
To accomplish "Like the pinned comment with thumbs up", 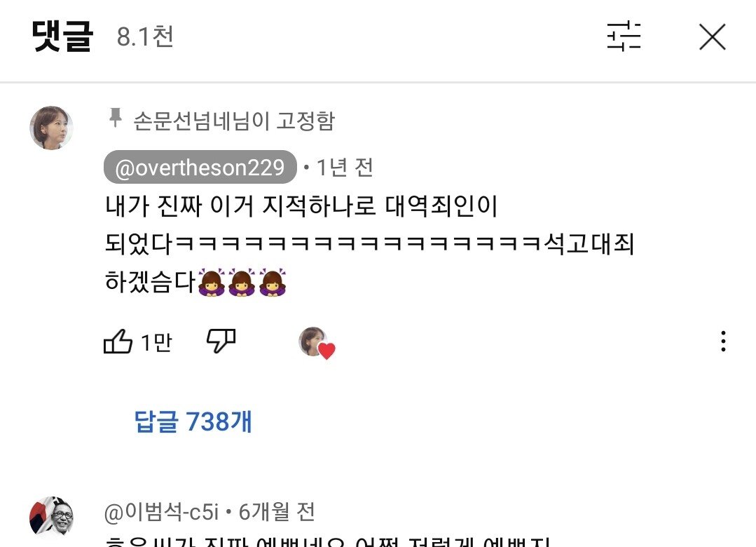I will click(x=118, y=342).
